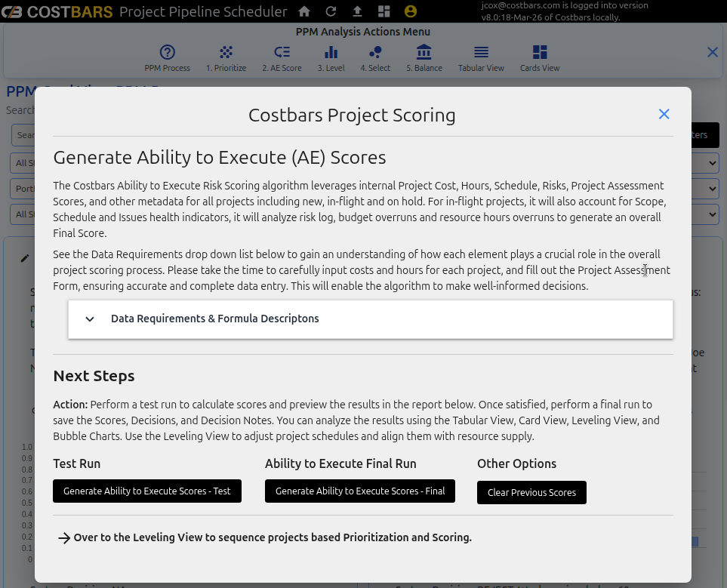This screenshot has width=727, height=588.
Task: Switch to Cards View
Action: pos(540,53)
